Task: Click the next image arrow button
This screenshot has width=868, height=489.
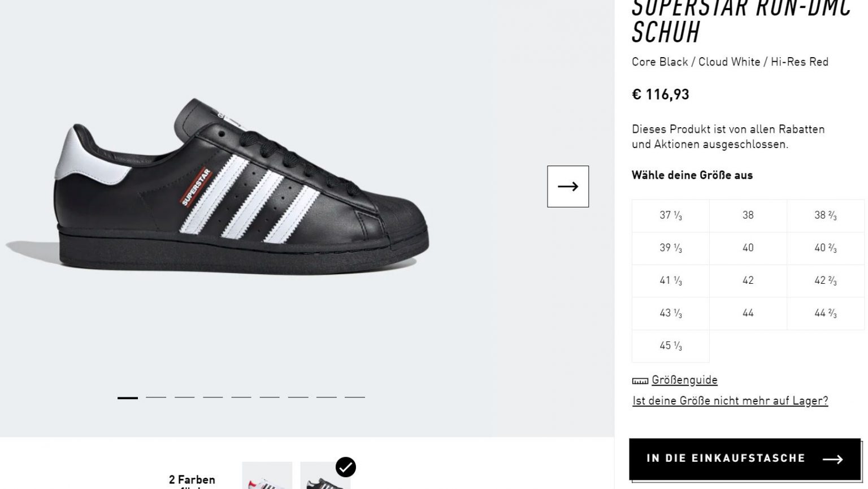Action: [x=567, y=187]
